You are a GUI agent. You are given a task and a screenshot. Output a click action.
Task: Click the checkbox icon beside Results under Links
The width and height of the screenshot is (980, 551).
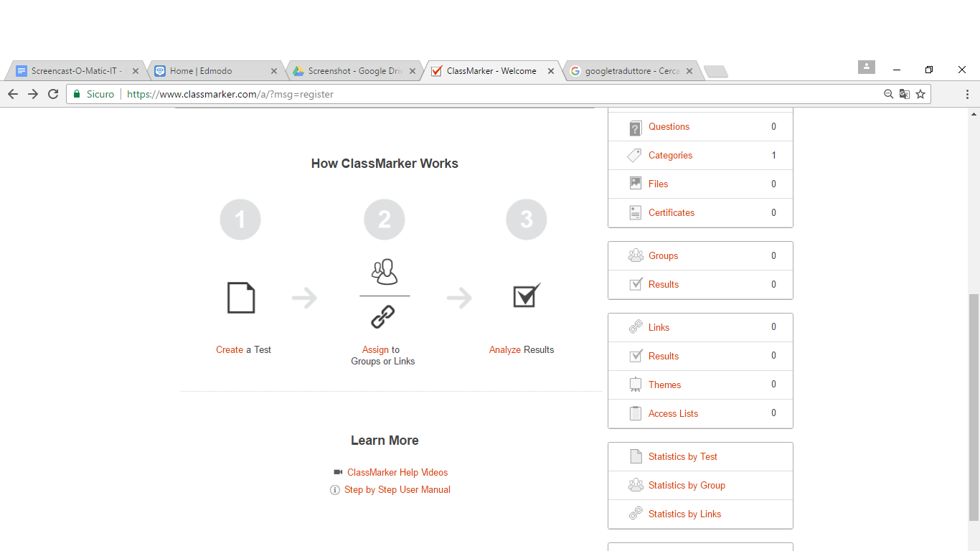click(636, 356)
